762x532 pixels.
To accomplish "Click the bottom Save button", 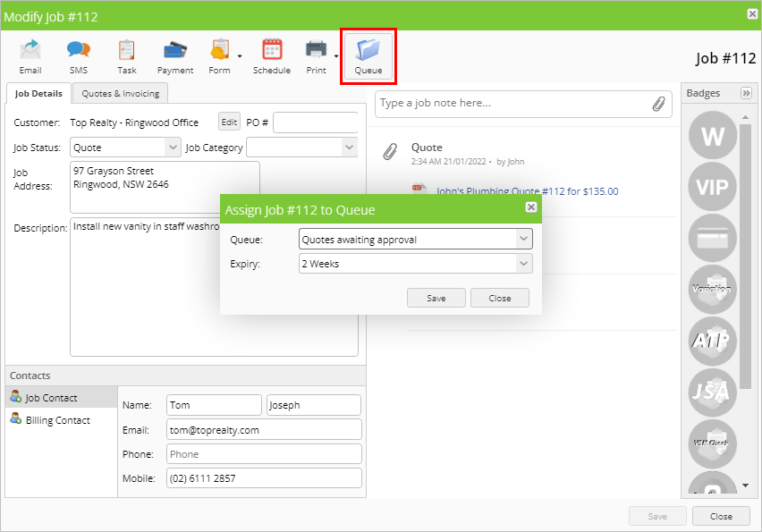I will 657,516.
